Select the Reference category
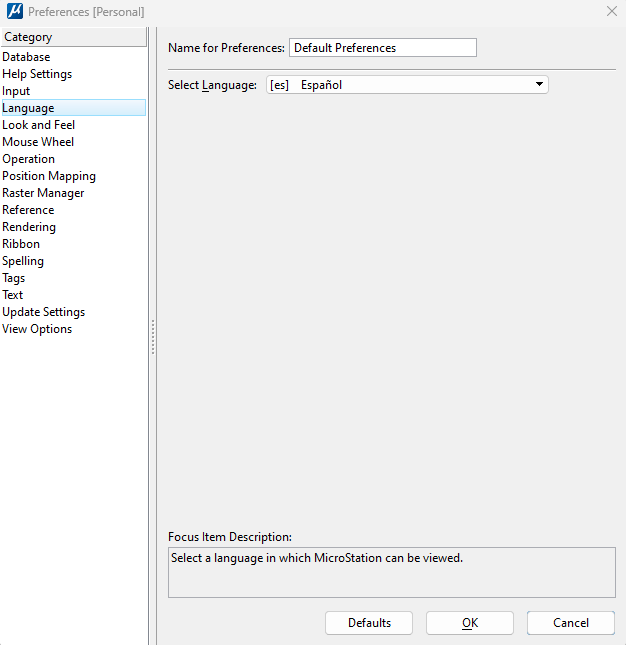 point(74,210)
